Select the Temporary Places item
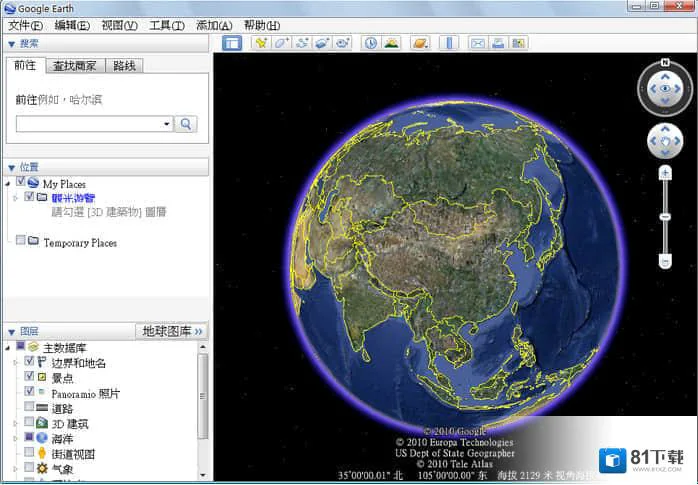Image resolution: width=698 pixels, height=485 pixels. pos(80,243)
